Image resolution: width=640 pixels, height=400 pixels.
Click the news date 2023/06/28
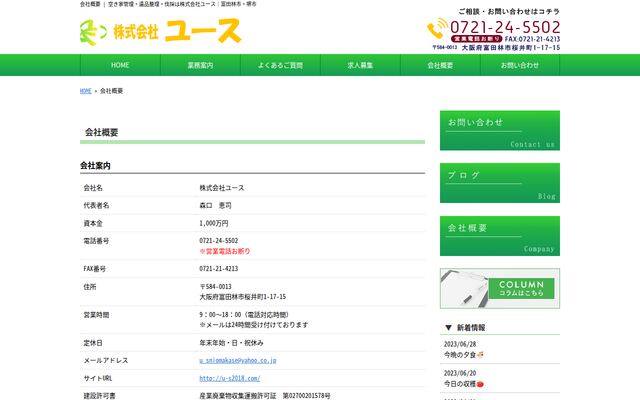click(x=460, y=344)
